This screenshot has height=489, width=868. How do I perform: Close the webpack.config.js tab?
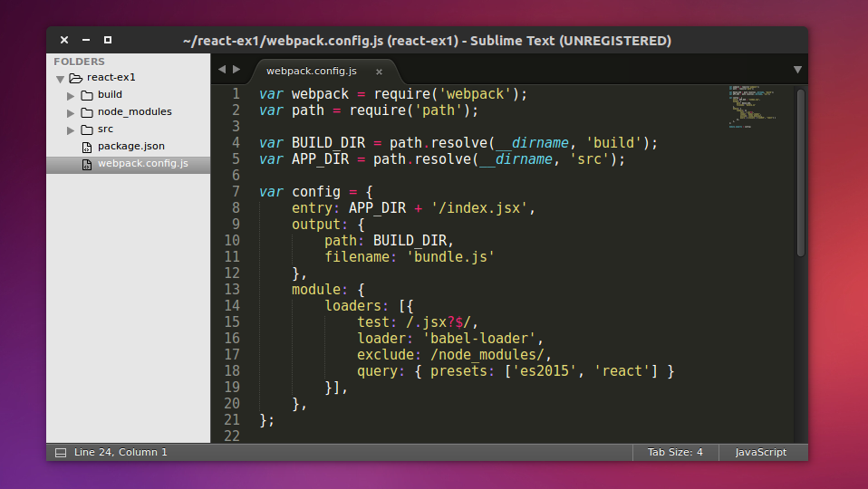click(380, 72)
